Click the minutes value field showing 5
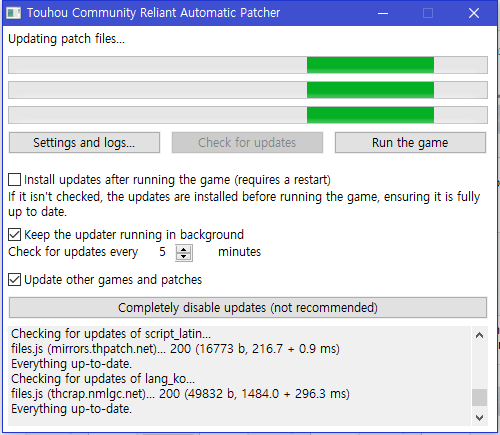Image resolution: width=500 pixels, height=435 pixels. [x=162, y=252]
